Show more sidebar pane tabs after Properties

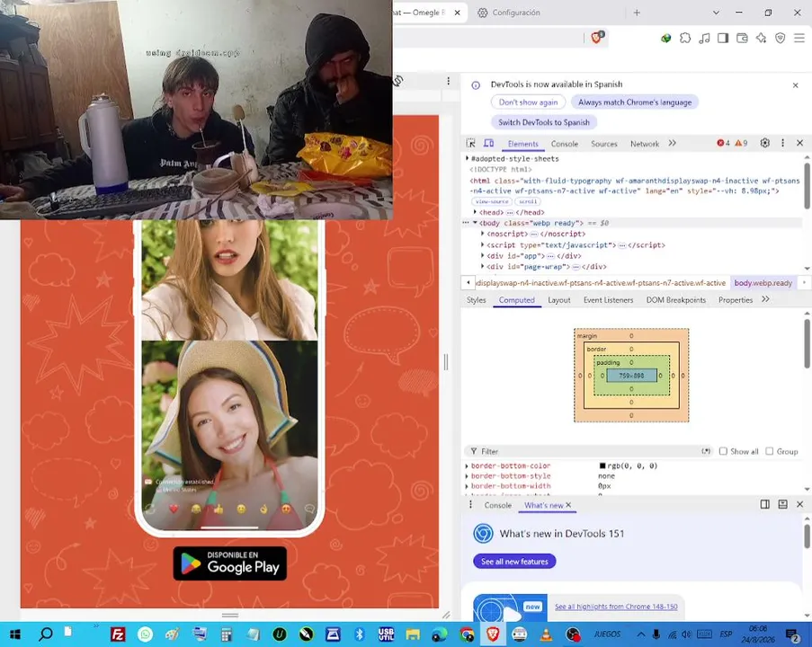(x=765, y=300)
